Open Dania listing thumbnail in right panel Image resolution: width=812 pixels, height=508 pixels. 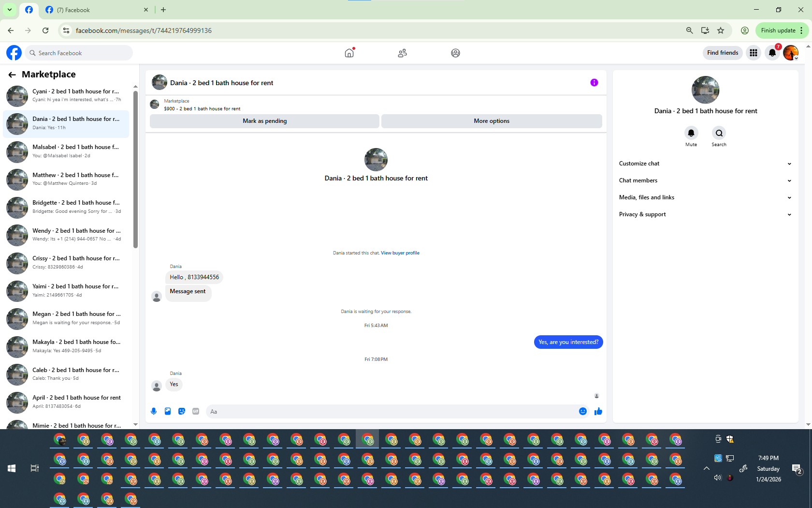705,90
